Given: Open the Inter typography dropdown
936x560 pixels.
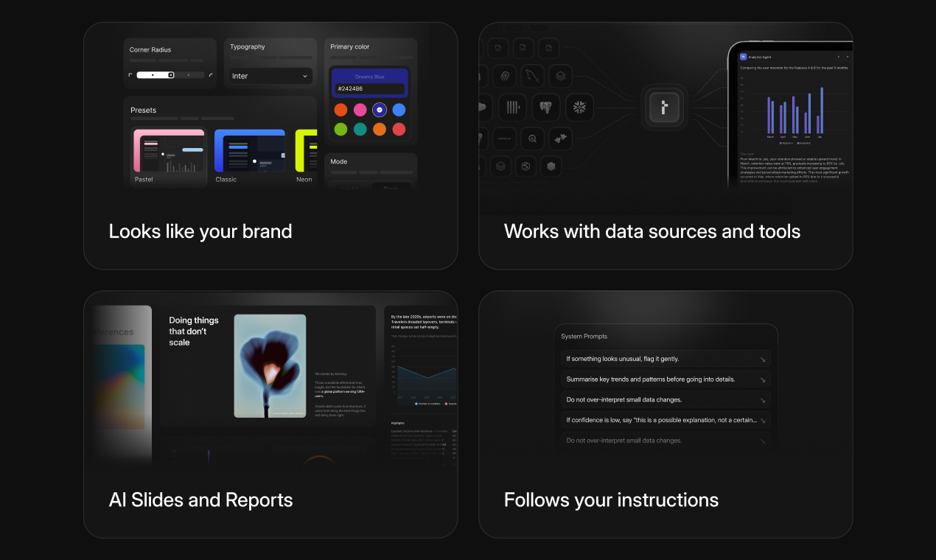Looking at the screenshot, I should 270,74.
